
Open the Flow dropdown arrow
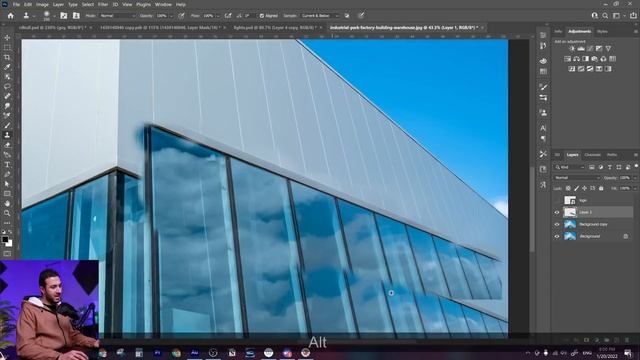[x=217, y=16]
